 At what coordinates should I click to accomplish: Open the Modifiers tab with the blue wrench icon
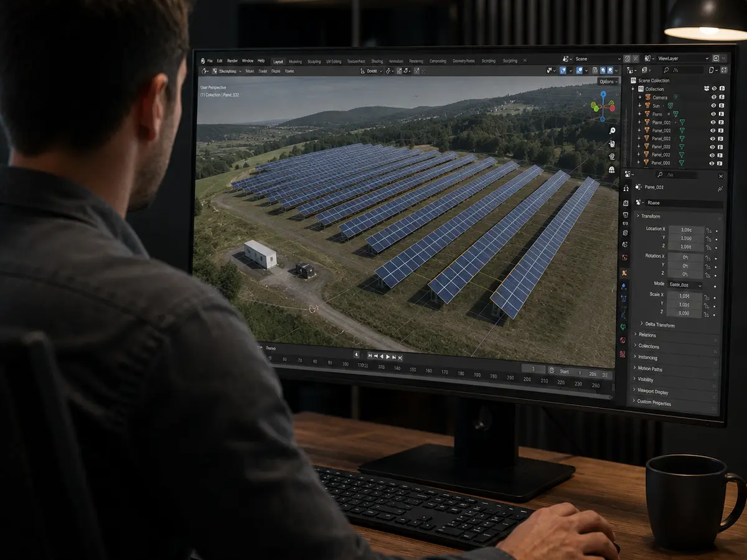pos(624,286)
